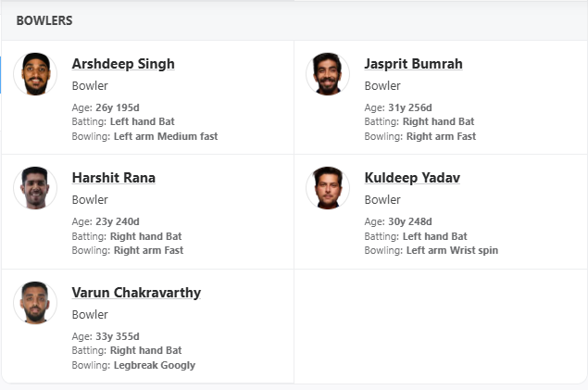Open the Kuldeep Yadav name link
The image size is (588, 390).
(412, 178)
